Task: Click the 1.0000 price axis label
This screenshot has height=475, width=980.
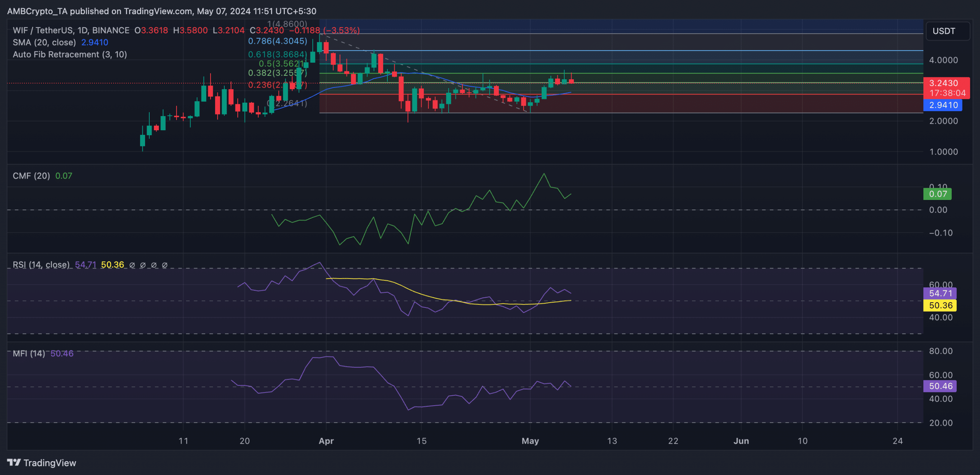Action: (944, 152)
